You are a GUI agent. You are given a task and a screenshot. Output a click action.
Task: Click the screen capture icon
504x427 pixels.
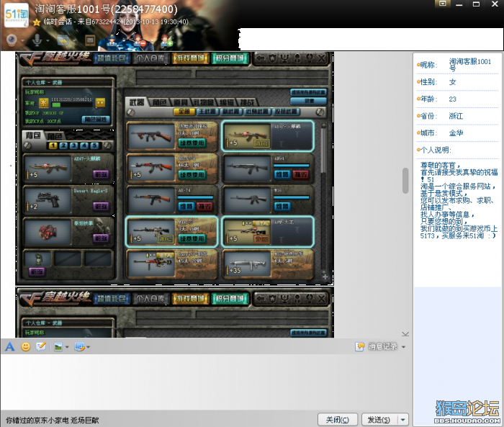[x=79, y=347]
